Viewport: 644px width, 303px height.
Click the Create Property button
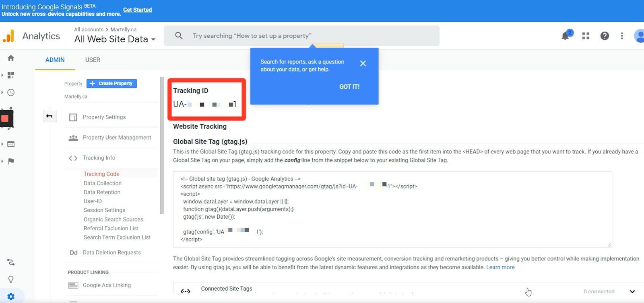[111, 84]
